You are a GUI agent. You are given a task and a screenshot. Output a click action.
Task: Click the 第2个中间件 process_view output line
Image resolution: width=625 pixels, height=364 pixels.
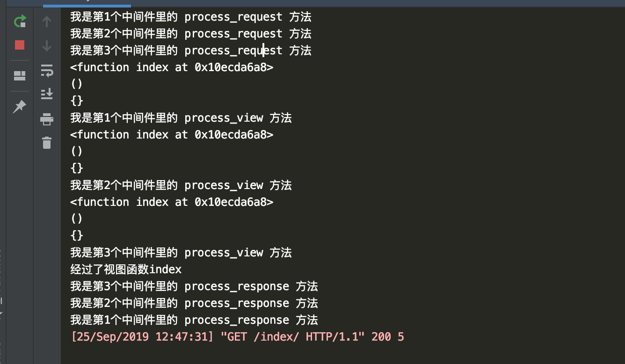pos(181,185)
